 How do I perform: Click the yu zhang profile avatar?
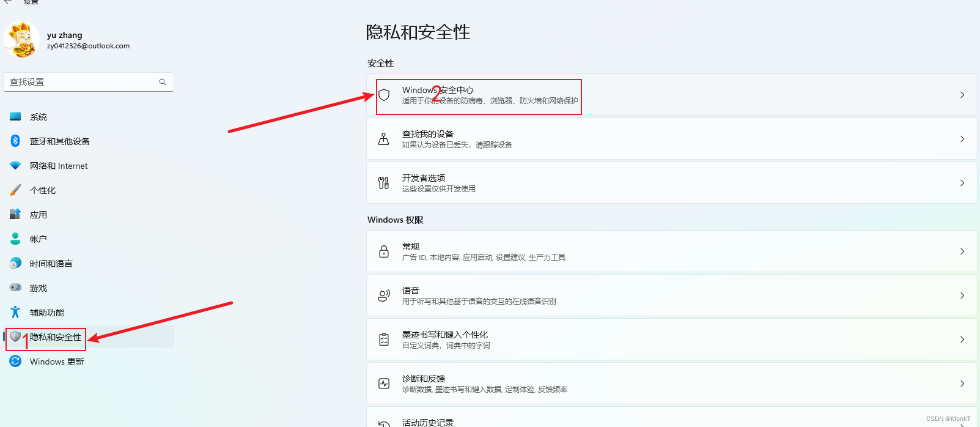point(22,40)
